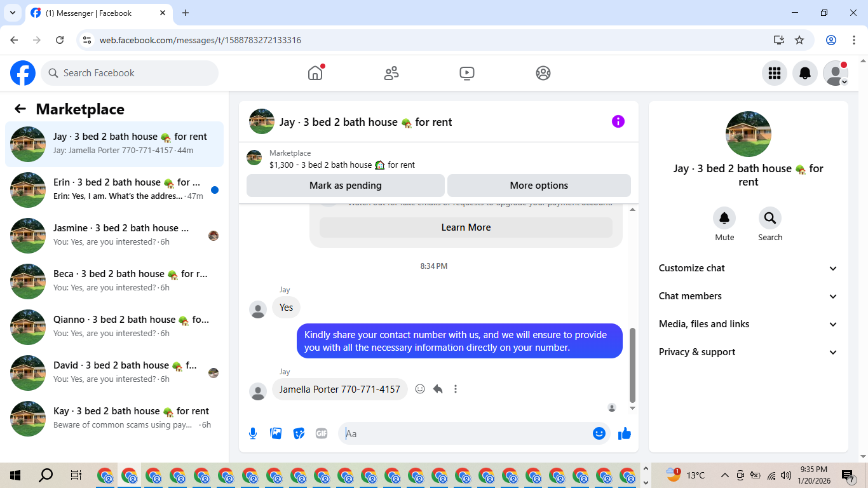Image resolution: width=868 pixels, height=488 pixels.
Task: Expand Media, files and links section
Action: [749, 324]
